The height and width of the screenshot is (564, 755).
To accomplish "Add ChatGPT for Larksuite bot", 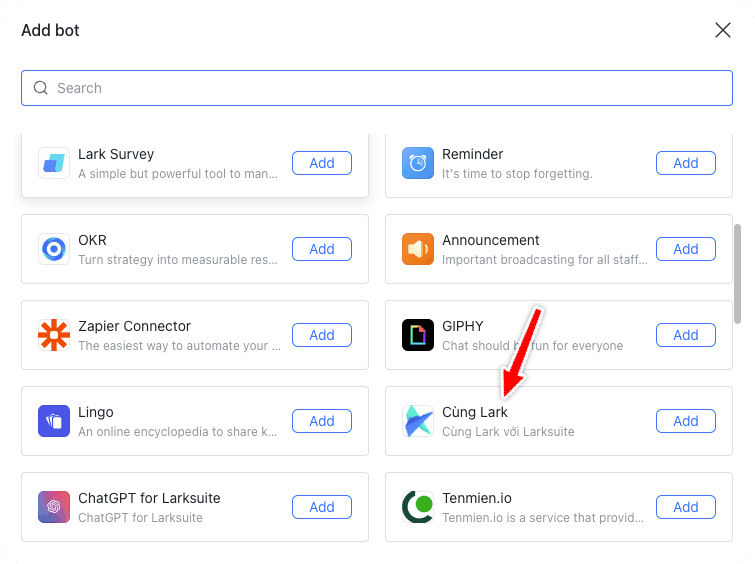I will pyautogui.click(x=322, y=507).
